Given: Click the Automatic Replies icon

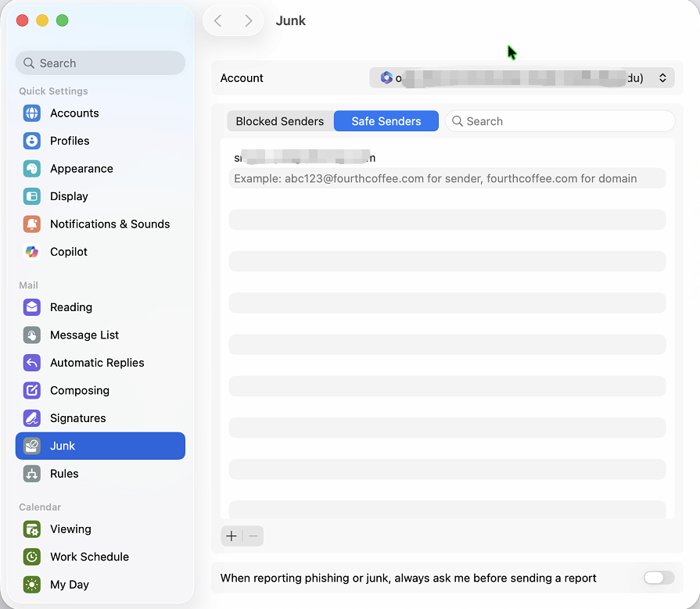Looking at the screenshot, I should point(32,363).
